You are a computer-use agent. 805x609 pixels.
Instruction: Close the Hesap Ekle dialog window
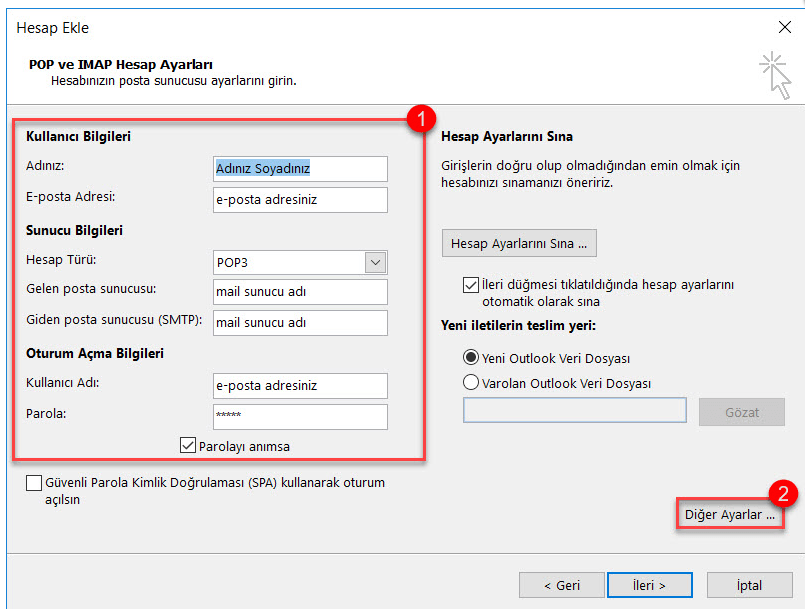click(783, 28)
